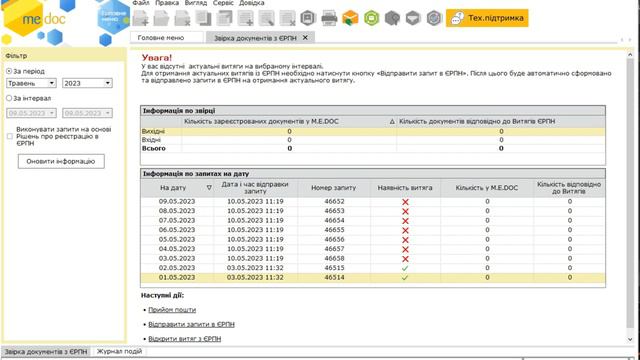Click request number 46515 cell
The width and height of the screenshot is (640, 360).
pyautogui.click(x=334, y=268)
